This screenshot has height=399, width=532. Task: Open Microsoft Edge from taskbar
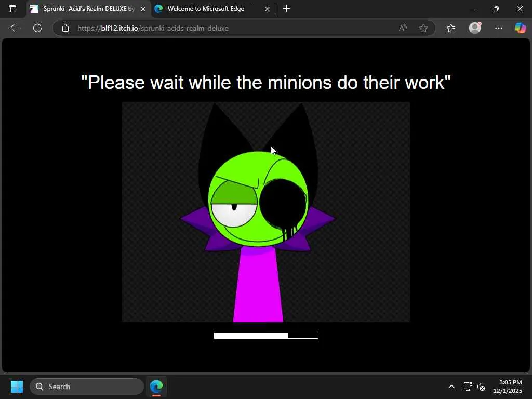(x=156, y=387)
